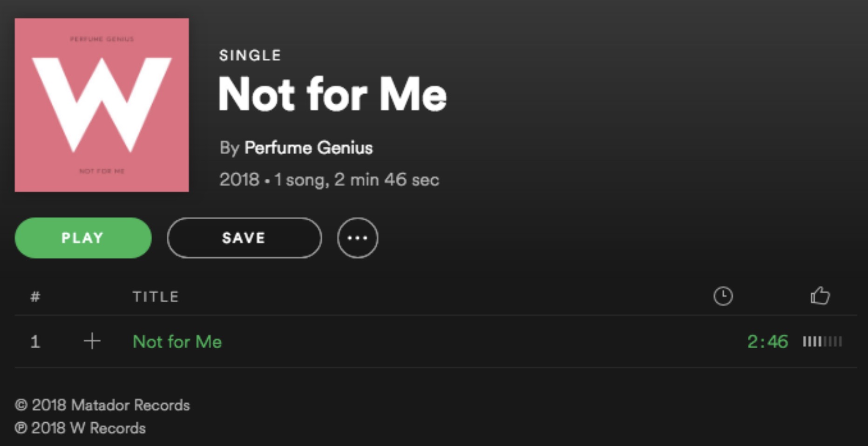Viewport: 868px width, 446px height.
Task: Click the plus icon beside track 1
Action: point(92,341)
